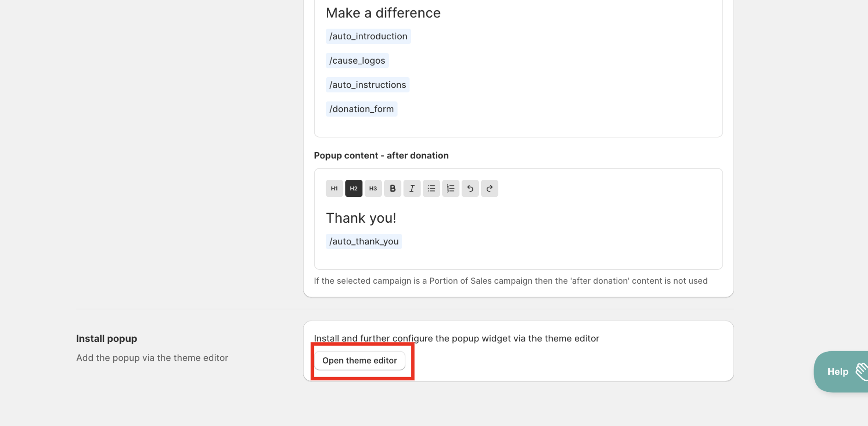Select the /auto_thank_you tag
This screenshot has height=426, width=868.
tap(363, 241)
